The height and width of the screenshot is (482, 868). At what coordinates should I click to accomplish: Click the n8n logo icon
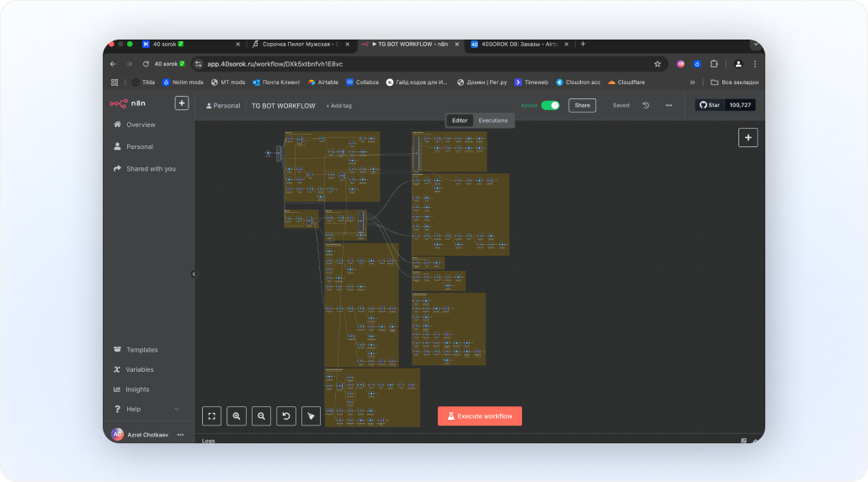pos(119,103)
